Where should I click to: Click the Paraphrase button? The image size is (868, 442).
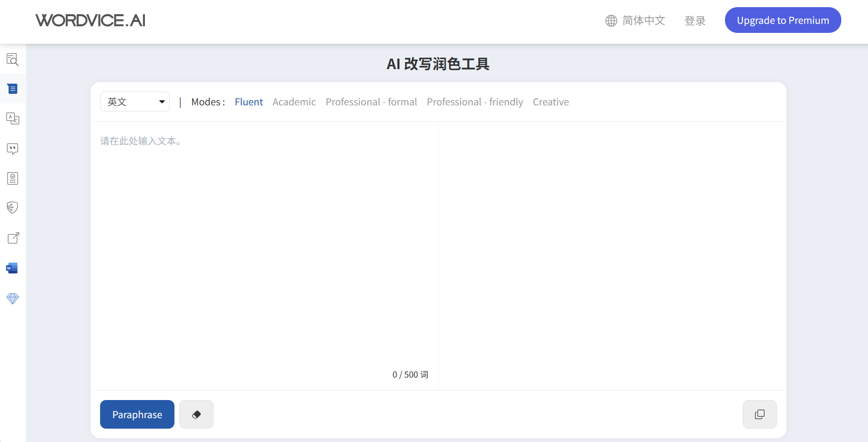(x=137, y=414)
